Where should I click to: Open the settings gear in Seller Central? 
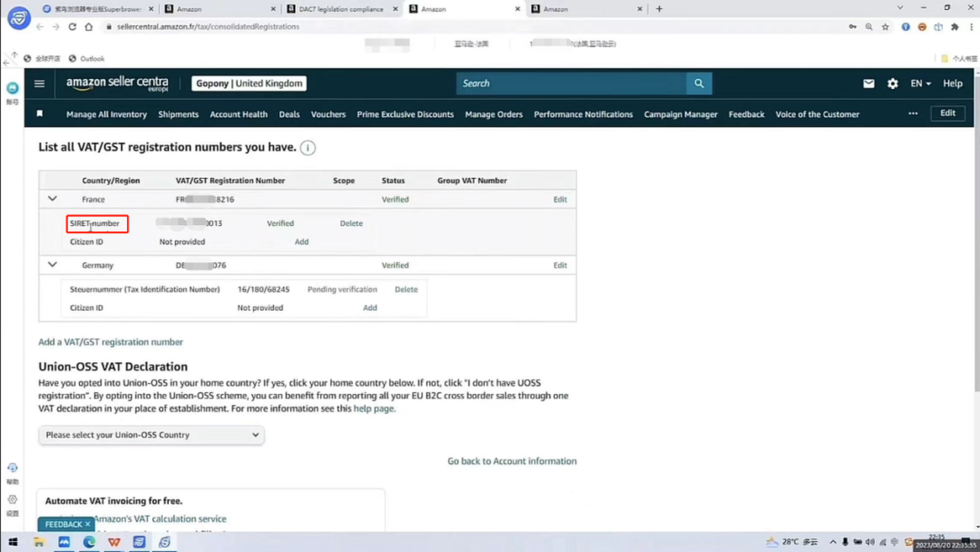coord(893,84)
